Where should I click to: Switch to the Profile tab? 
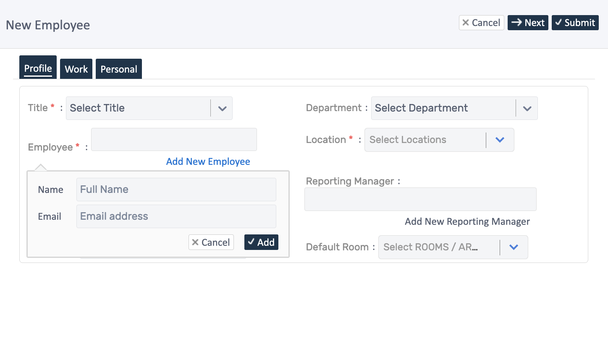(x=38, y=68)
